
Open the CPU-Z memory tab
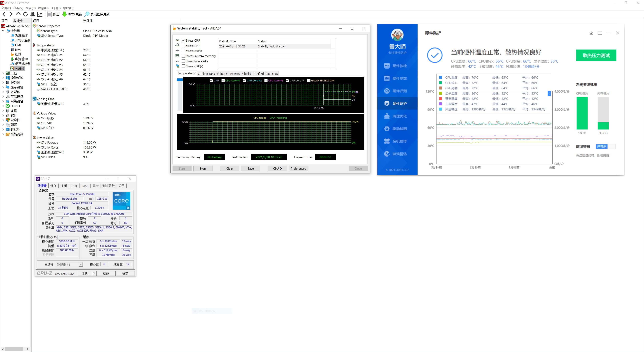pyautogui.click(x=74, y=186)
